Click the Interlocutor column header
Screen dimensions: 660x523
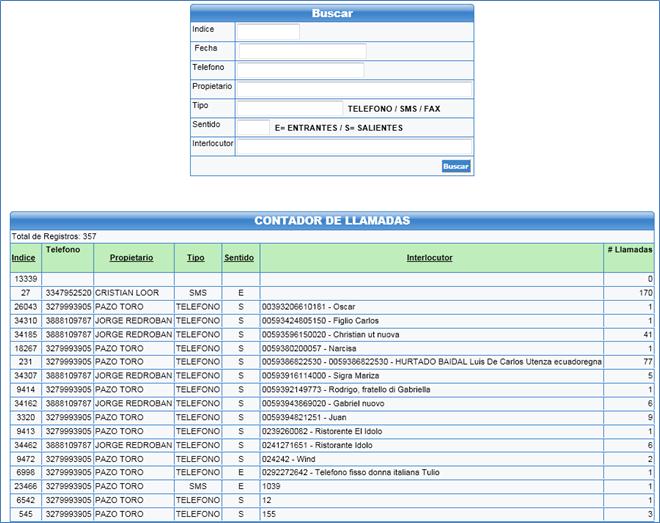430,257
